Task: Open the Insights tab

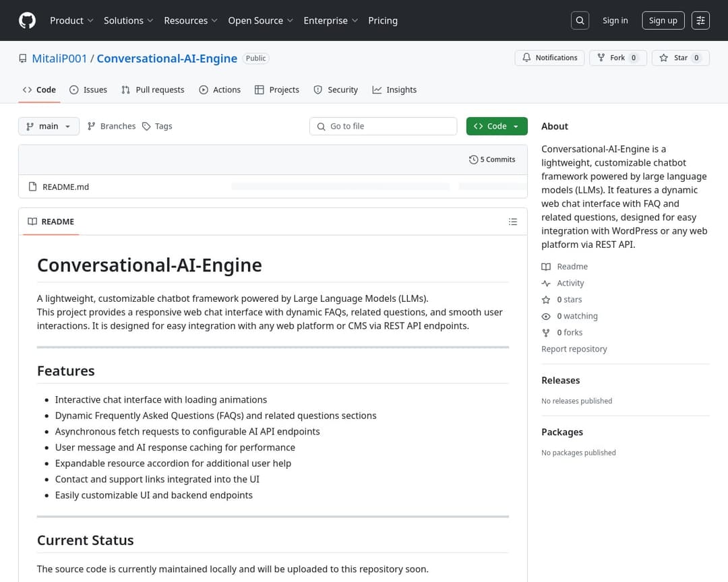Action: pyautogui.click(x=394, y=90)
